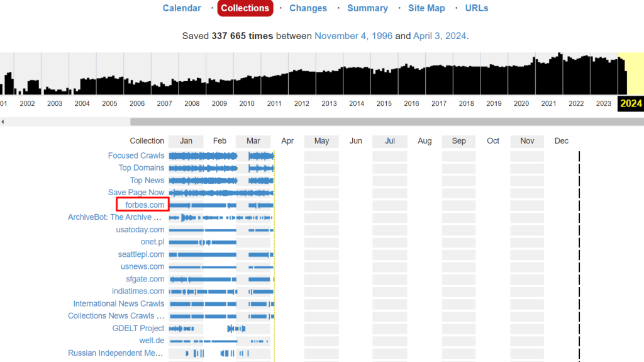Screen dimensions: 644x362
Task: Click the April 3, 2024 date link
Action: tap(439, 36)
